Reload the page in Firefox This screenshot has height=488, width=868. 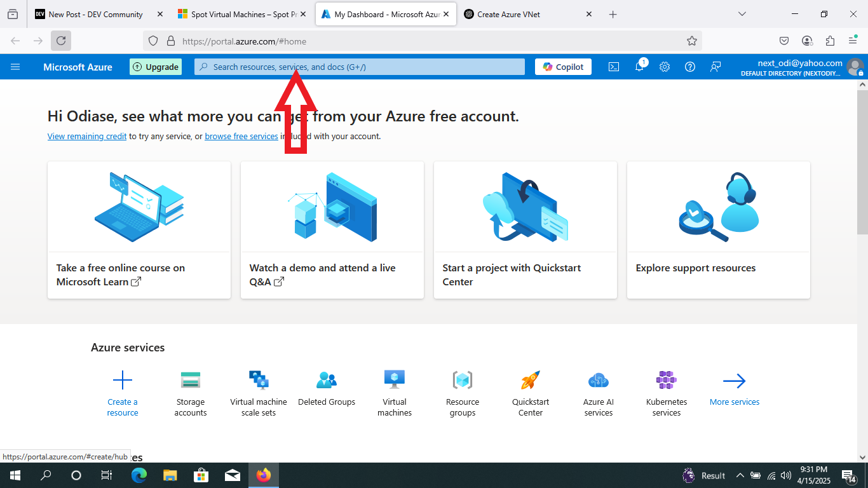click(x=61, y=41)
